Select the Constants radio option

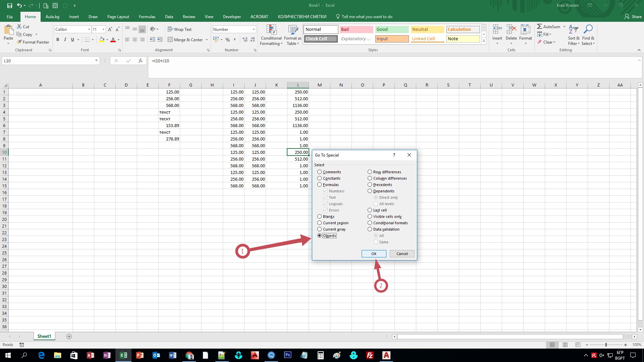(319, 178)
